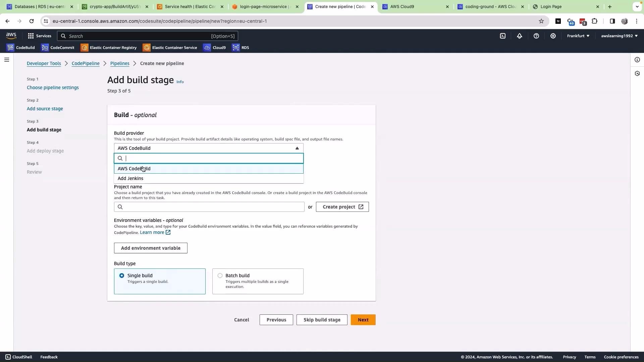Open Info link next to heading
644x362 pixels.
pyautogui.click(x=180, y=82)
